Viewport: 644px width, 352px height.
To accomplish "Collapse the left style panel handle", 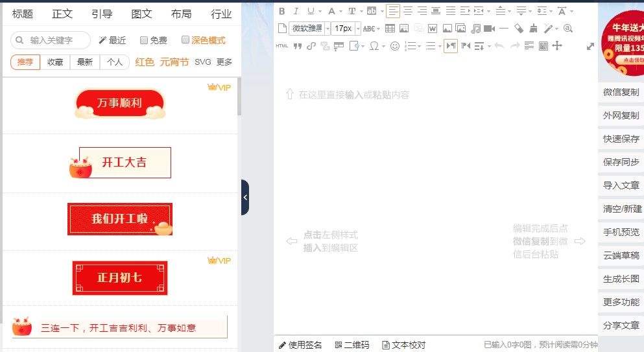I will [244, 197].
